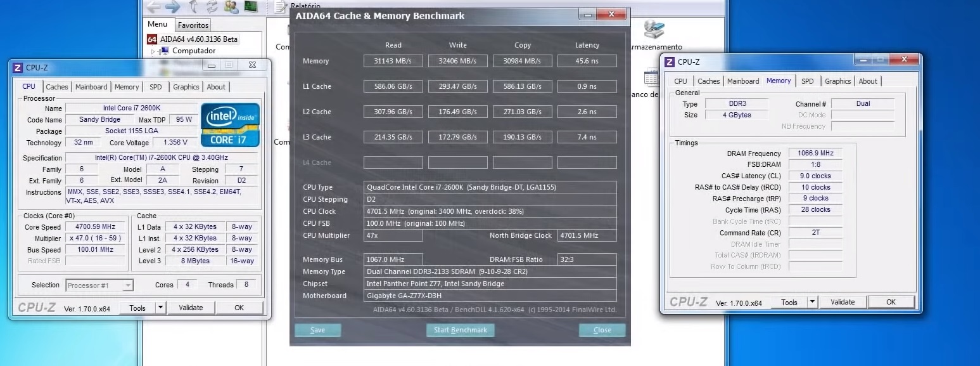980x366 pixels.
Task: Click Memory Latency value 45.6 ns
Action: 587,61
